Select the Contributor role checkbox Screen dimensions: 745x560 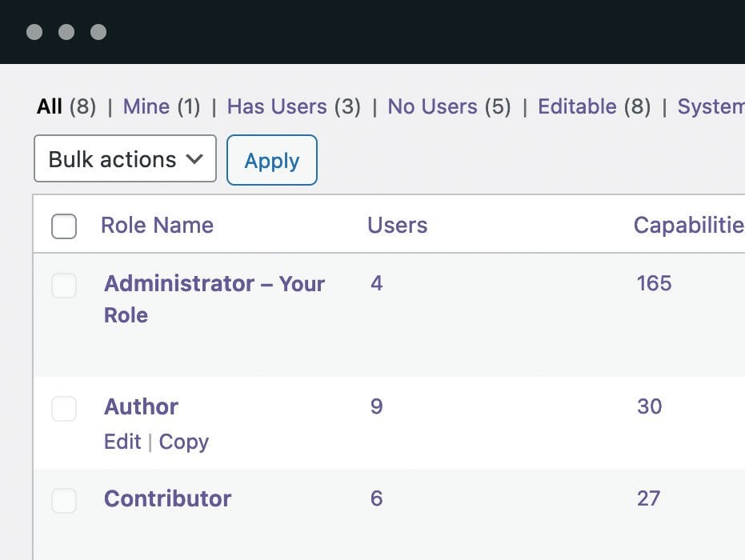pos(64,501)
